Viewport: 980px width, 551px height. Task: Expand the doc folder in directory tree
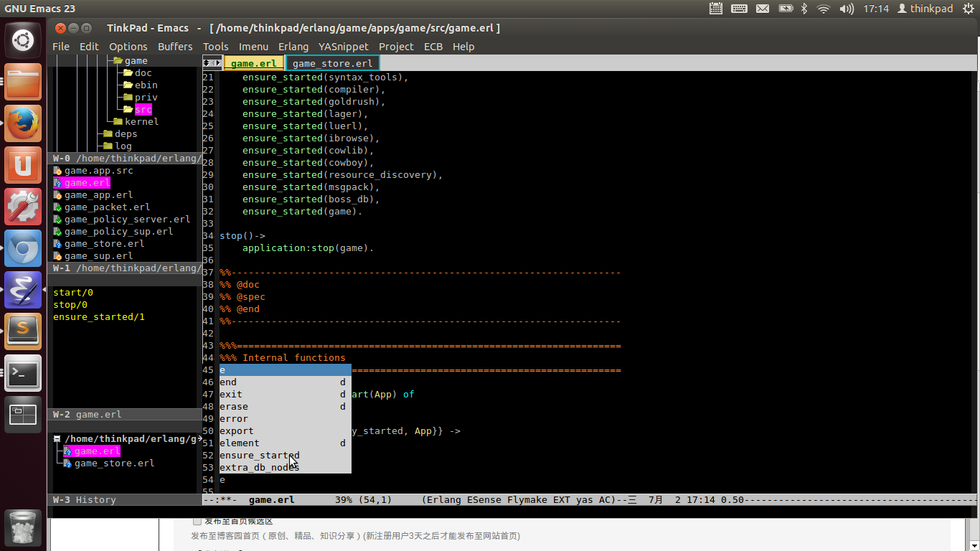[x=128, y=72]
